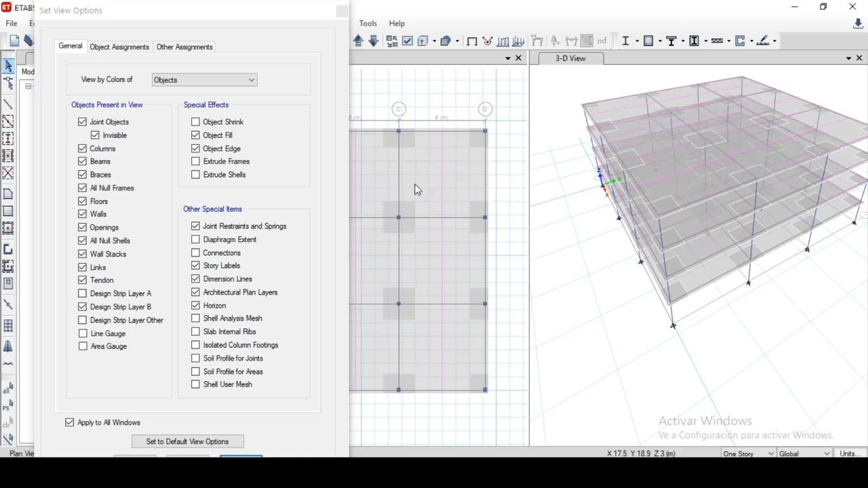Expand the plan view window options arrow
This screenshot has width=868, height=488.
pyautogui.click(x=508, y=58)
